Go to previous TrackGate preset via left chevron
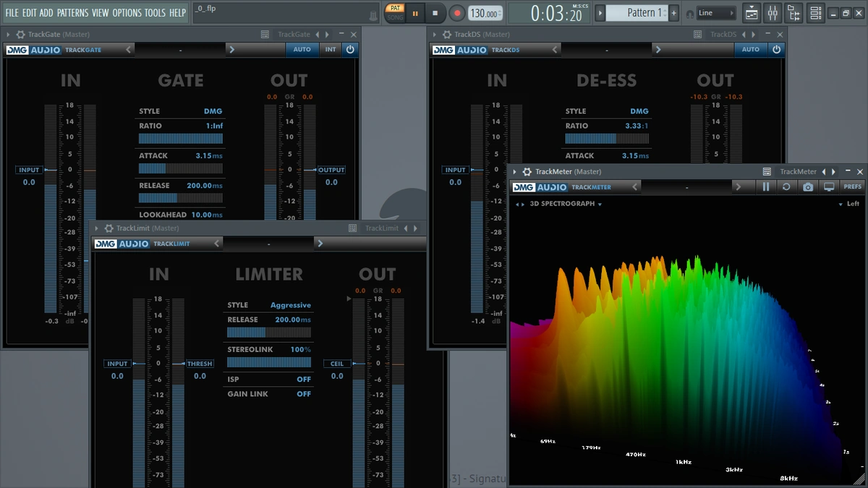The image size is (868, 488). click(x=129, y=49)
